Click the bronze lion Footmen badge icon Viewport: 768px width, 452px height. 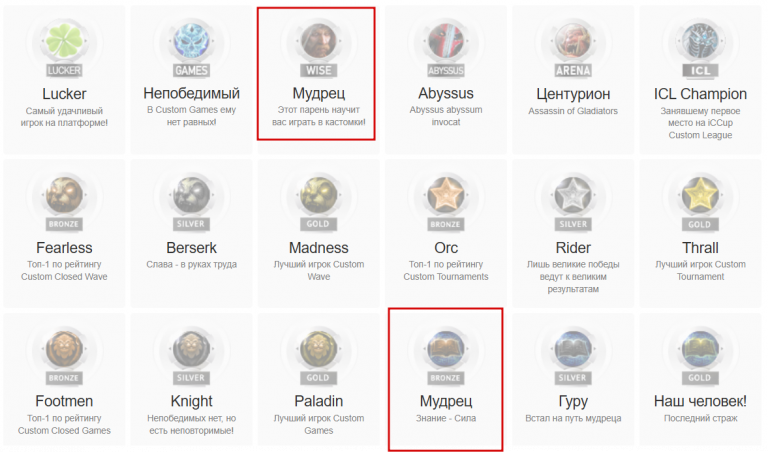click(x=64, y=349)
